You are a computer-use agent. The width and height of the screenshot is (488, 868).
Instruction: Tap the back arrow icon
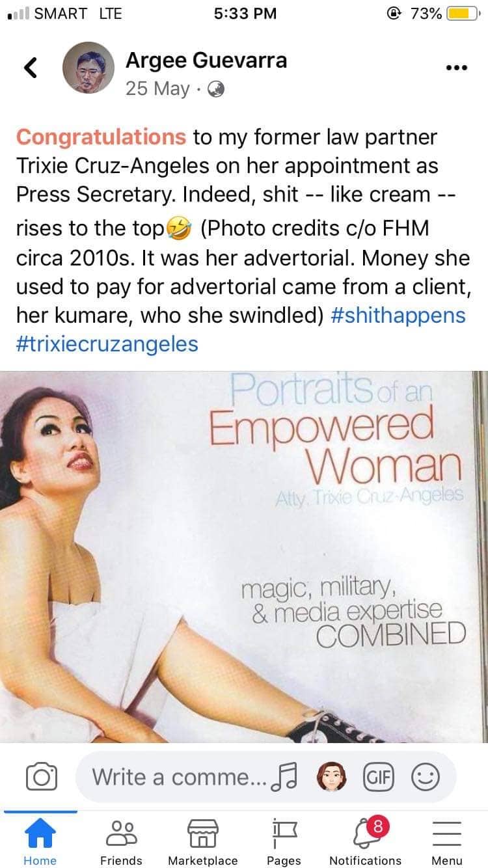point(30,67)
